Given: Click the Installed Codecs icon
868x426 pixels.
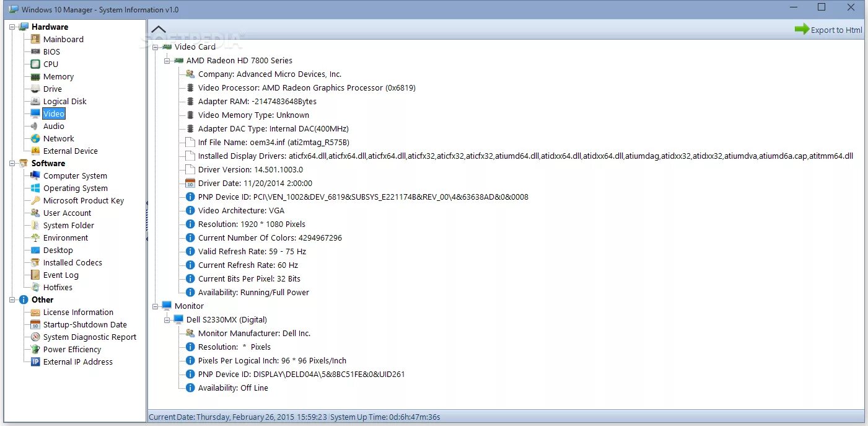Looking at the screenshot, I should click(x=35, y=262).
